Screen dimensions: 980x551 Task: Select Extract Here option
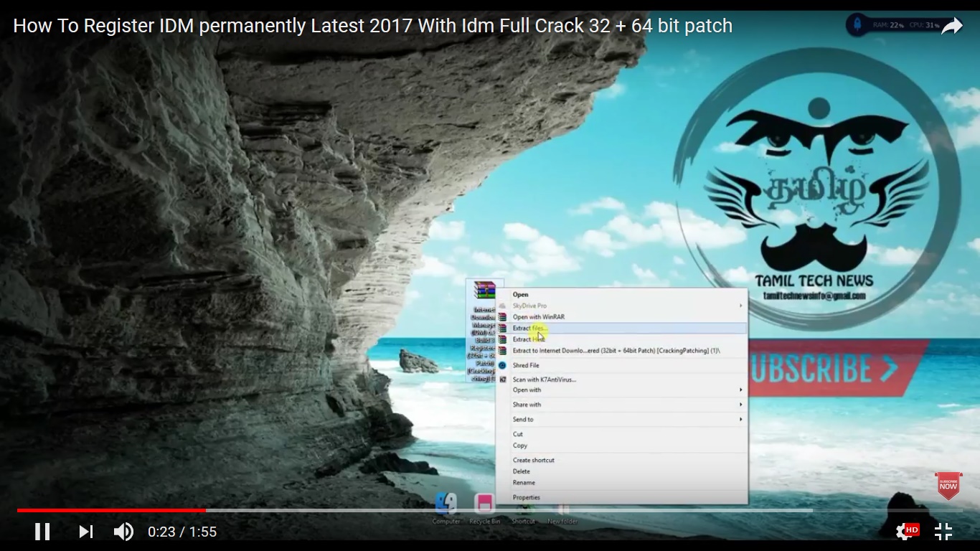pyautogui.click(x=622, y=339)
